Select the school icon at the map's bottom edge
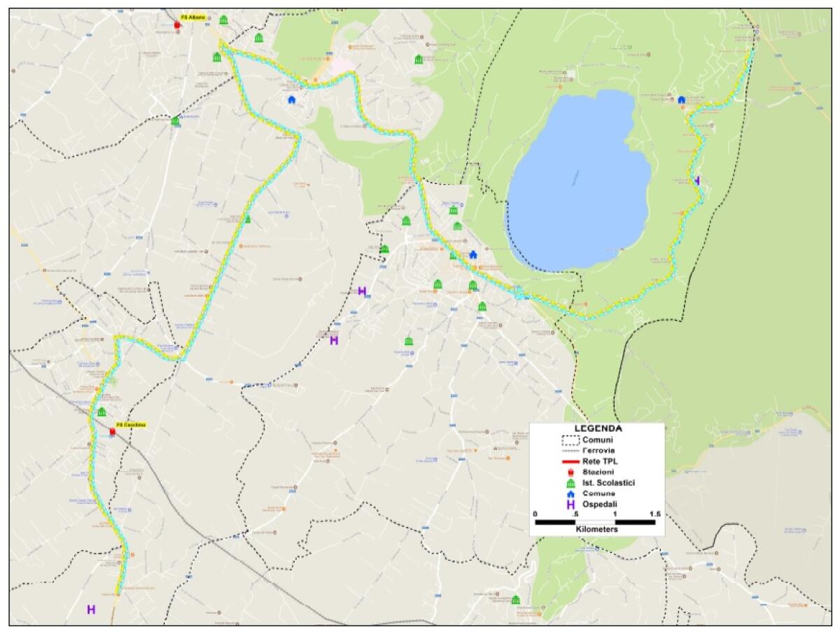840x632 pixels. pos(516,600)
